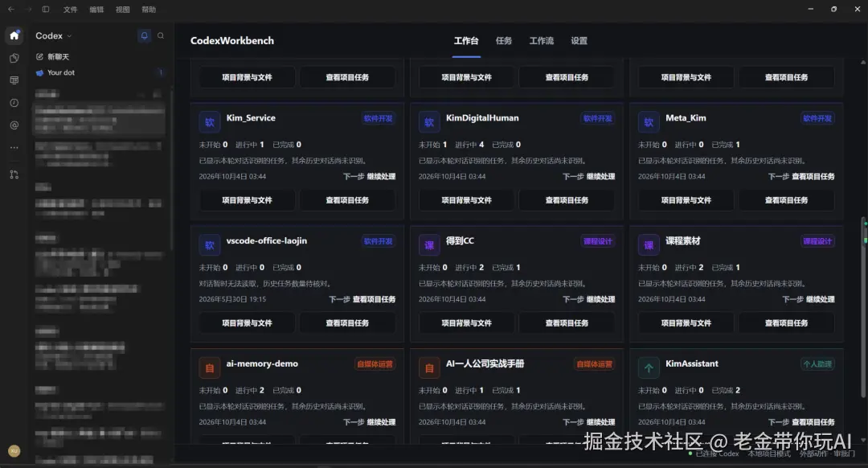Click 查看项目任务 button under 得到CC card
The height and width of the screenshot is (468, 868).
[567, 323]
